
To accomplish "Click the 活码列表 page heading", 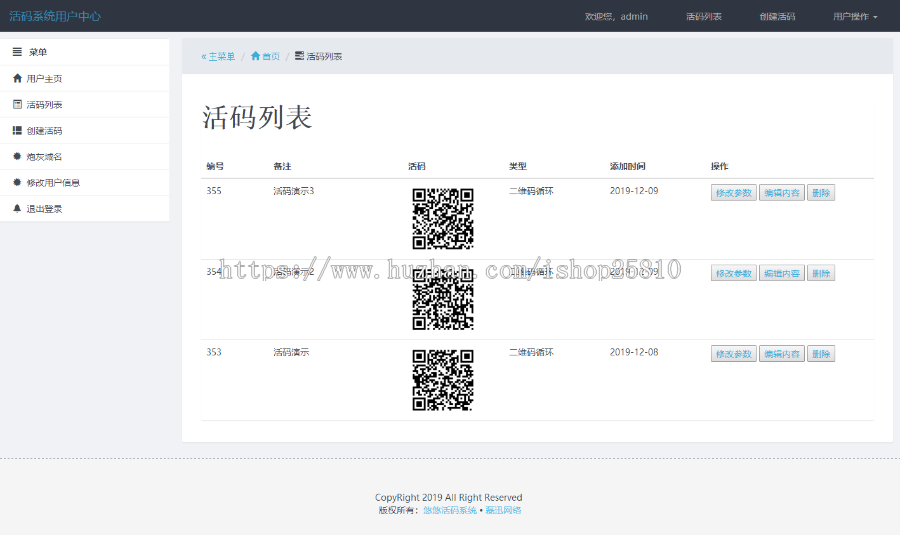I will 257,117.
